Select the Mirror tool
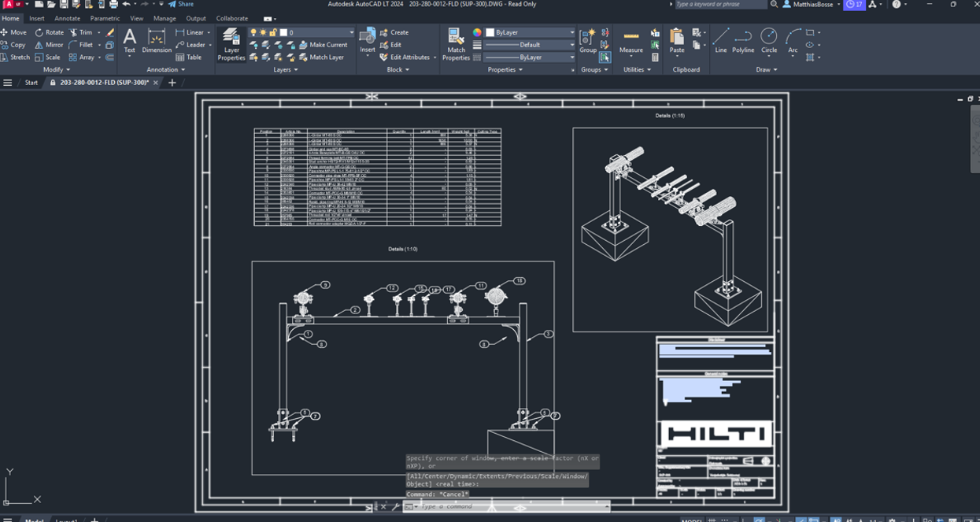980x522 pixels. click(49, 45)
